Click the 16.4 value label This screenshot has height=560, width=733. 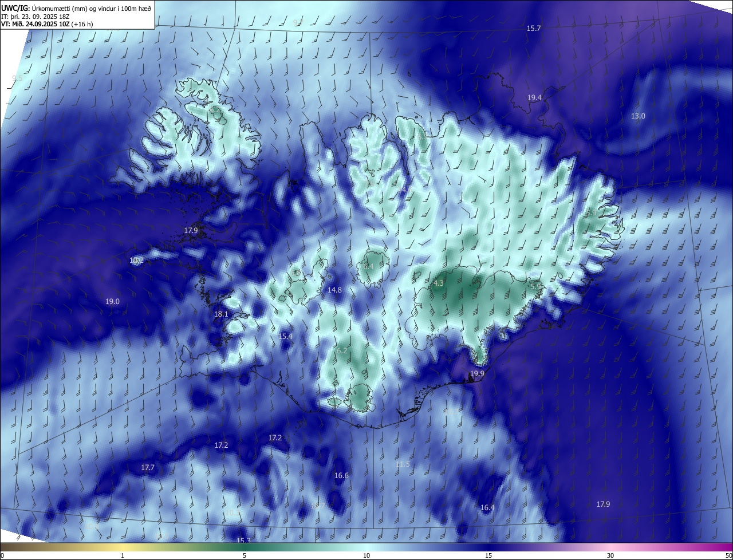tap(487, 507)
